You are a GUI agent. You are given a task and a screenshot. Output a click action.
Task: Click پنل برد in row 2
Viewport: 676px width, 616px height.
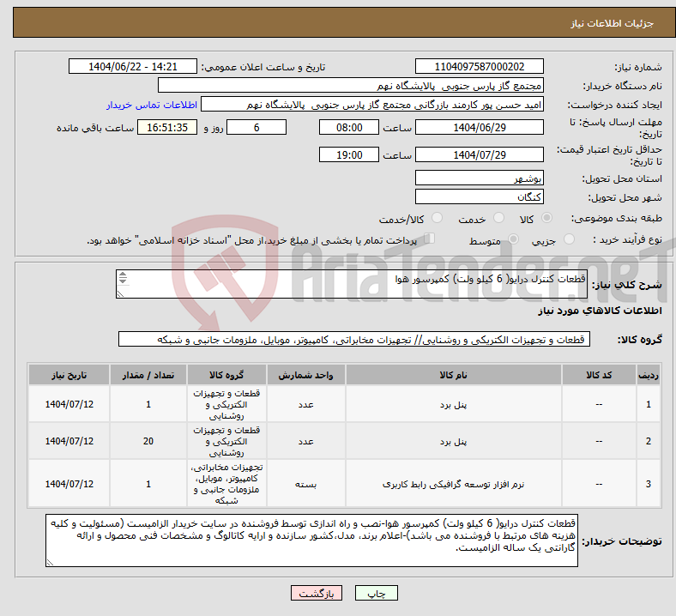tap(453, 442)
